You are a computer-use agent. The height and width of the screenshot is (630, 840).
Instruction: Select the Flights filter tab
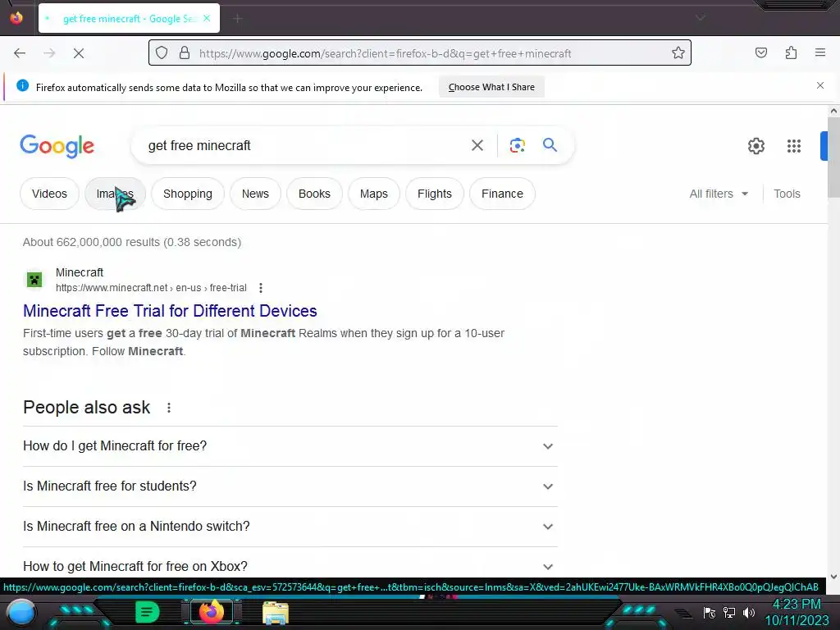click(x=435, y=194)
